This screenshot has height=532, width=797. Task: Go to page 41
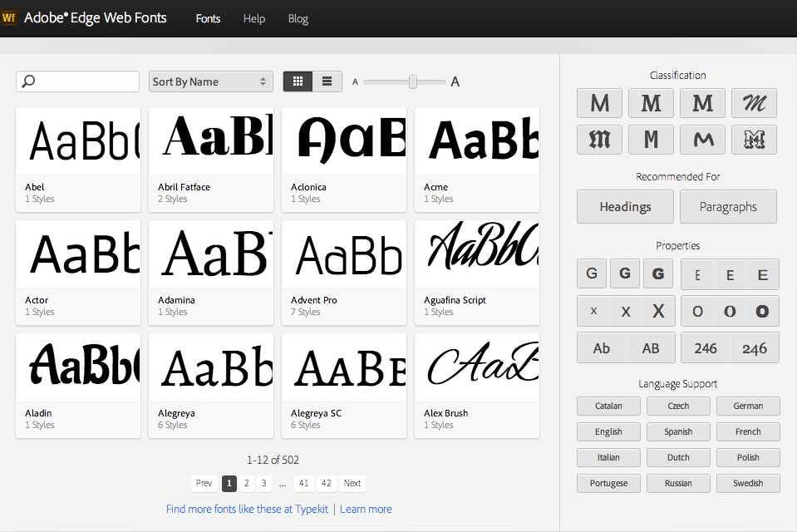304,483
